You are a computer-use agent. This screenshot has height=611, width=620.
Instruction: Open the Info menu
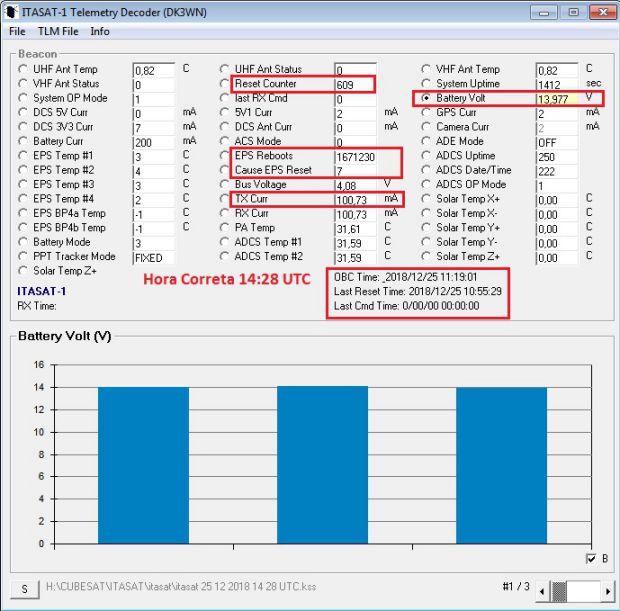point(100,31)
